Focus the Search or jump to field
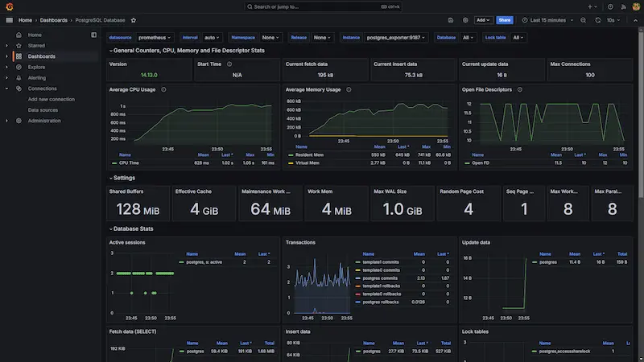 pyautogui.click(x=323, y=6)
